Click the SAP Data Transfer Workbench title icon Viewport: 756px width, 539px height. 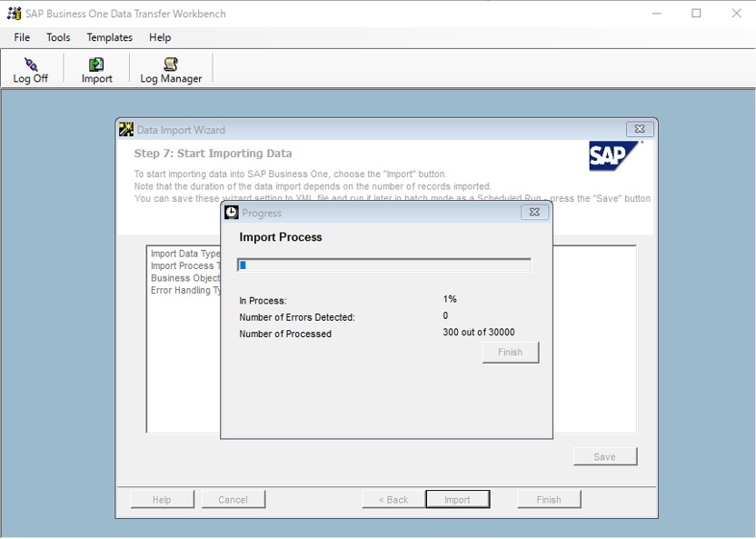(14, 14)
